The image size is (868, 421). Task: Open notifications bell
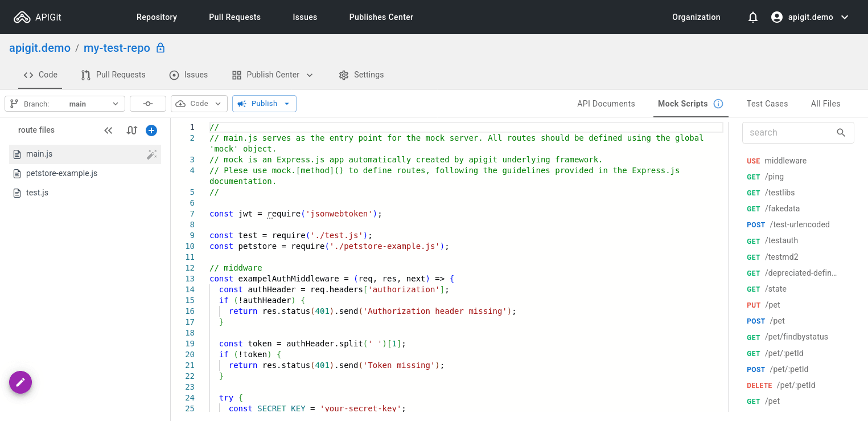[x=753, y=17]
